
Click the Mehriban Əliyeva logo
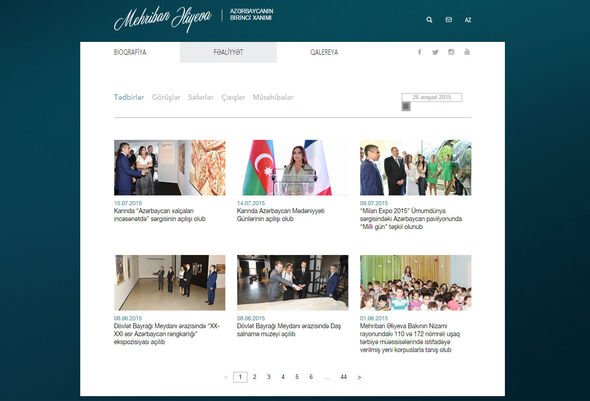pos(163,18)
